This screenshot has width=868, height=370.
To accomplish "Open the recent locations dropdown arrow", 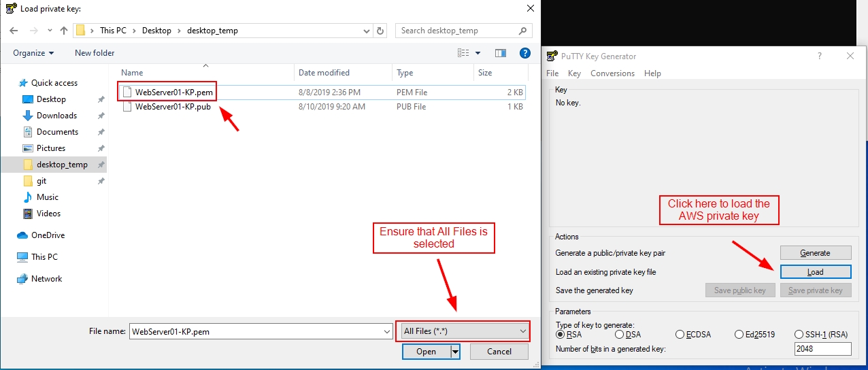I will point(49,31).
